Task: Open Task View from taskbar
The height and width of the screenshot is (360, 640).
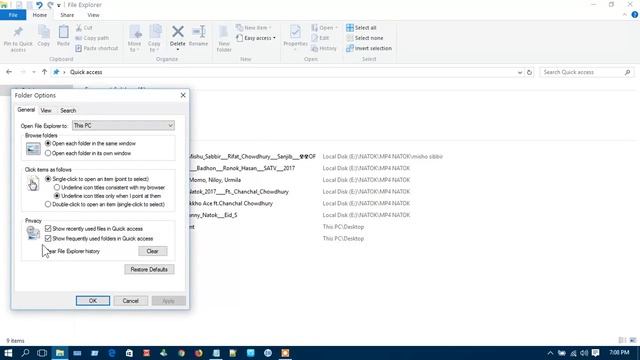Action: tap(42, 353)
